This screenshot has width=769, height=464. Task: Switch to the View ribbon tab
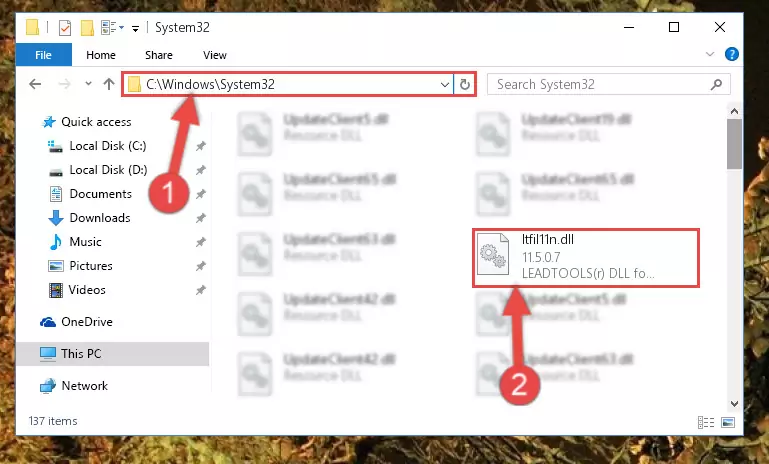click(x=215, y=55)
